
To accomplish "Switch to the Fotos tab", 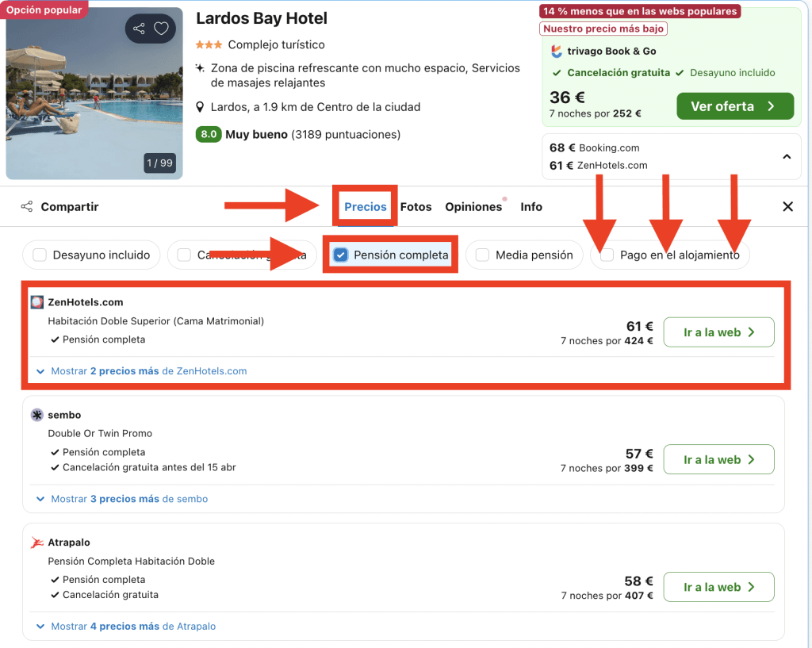I will 416,207.
